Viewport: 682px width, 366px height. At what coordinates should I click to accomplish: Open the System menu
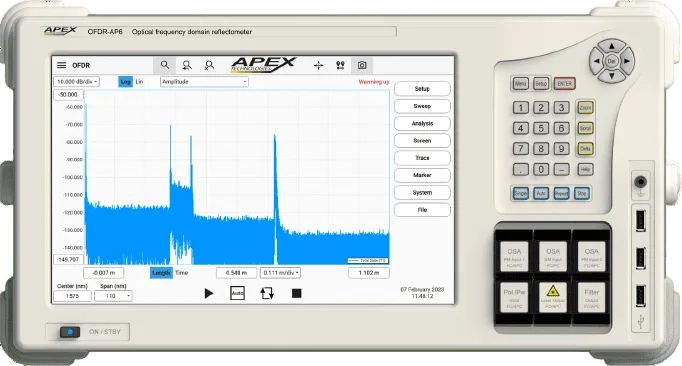[x=422, y=192]
